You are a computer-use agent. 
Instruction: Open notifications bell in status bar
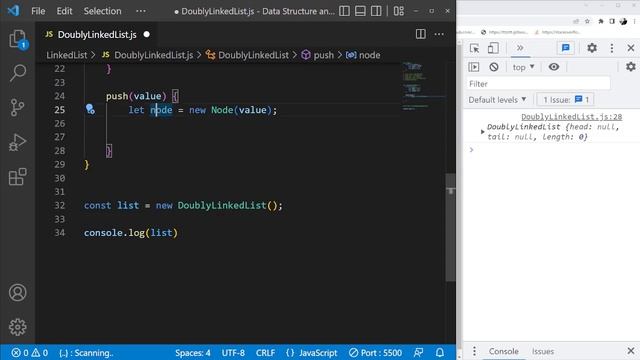pos(440,353)
